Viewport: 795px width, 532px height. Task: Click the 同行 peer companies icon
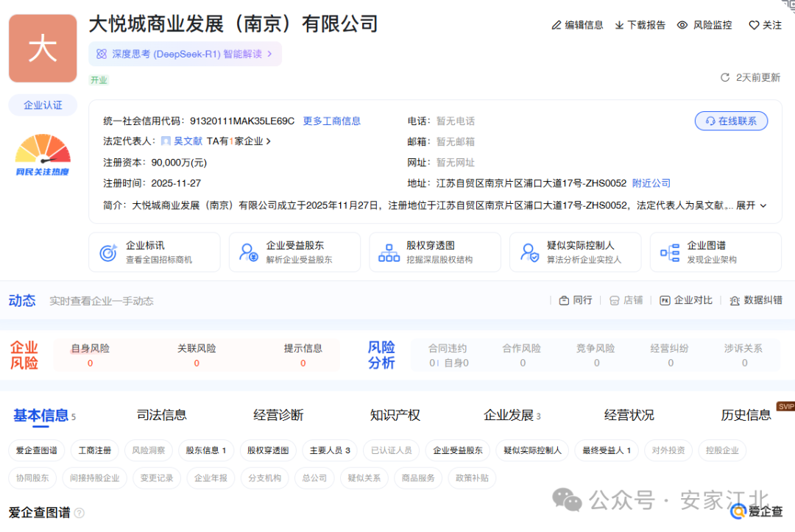[575, 300]
